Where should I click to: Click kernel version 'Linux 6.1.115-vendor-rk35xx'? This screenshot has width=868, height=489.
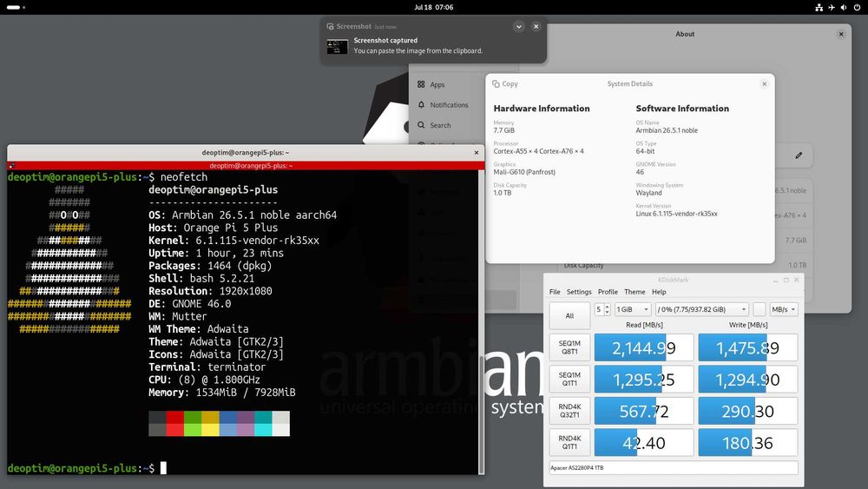click(x=676, y=214)
